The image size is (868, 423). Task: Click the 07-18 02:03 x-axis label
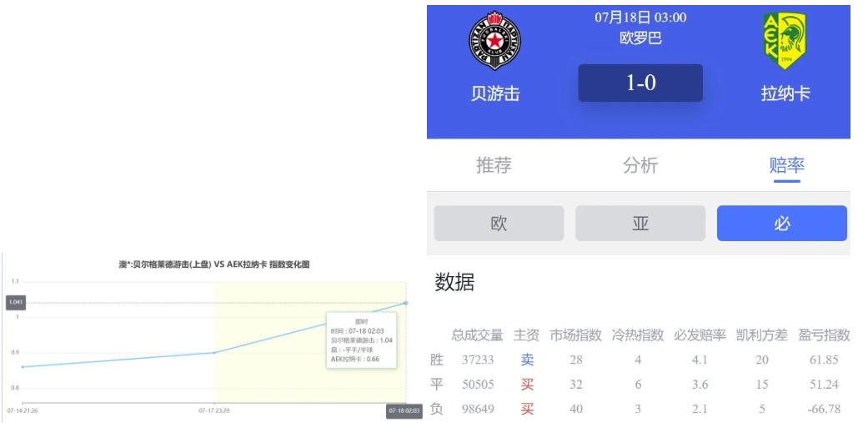click(404, 410)
